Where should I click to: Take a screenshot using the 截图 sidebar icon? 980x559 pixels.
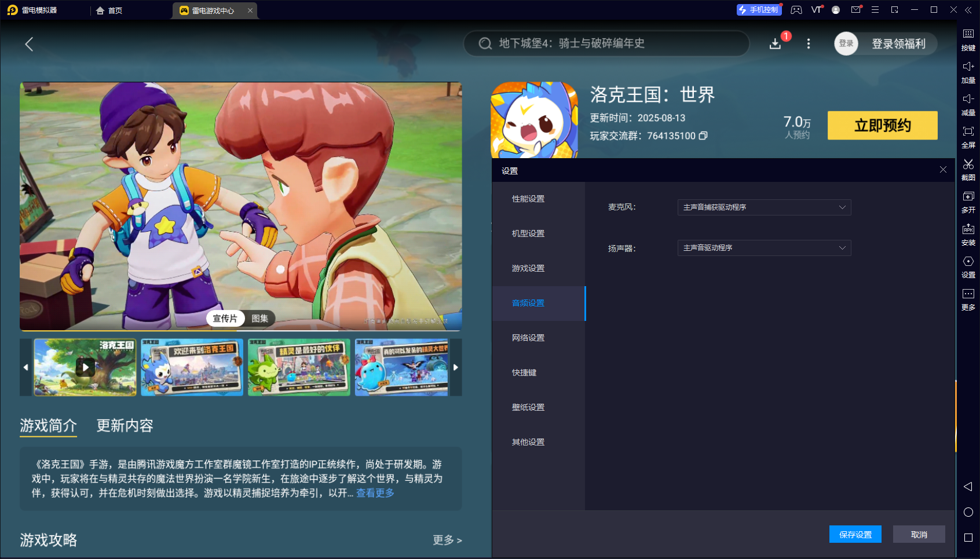tap(967, 169)
